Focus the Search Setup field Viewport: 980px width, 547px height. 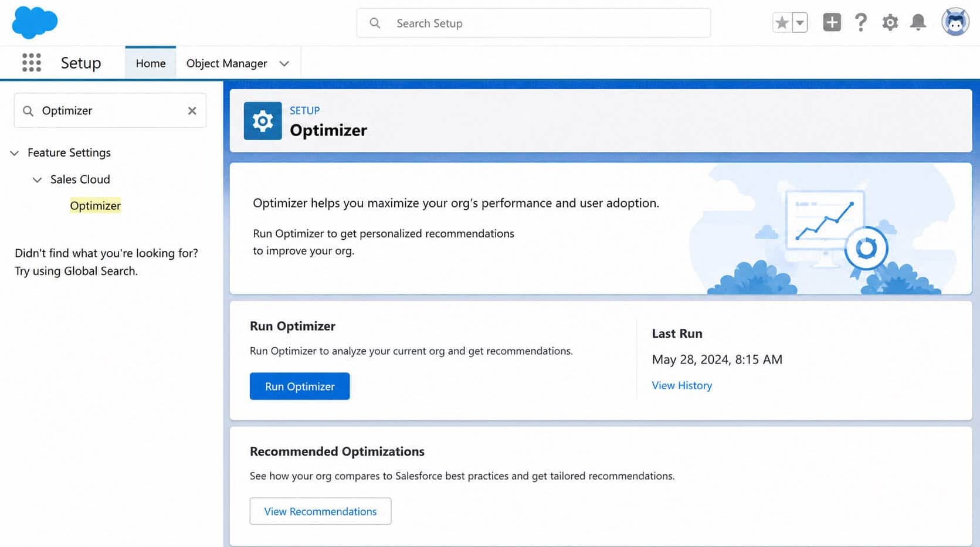(534, 23)
